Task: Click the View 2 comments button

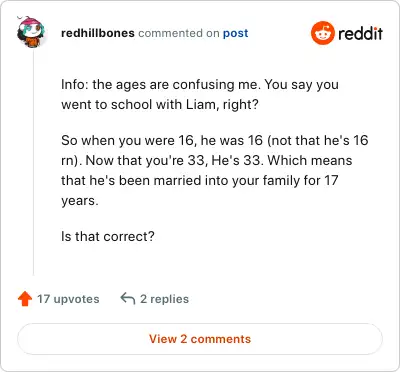Action: point(200,339)
